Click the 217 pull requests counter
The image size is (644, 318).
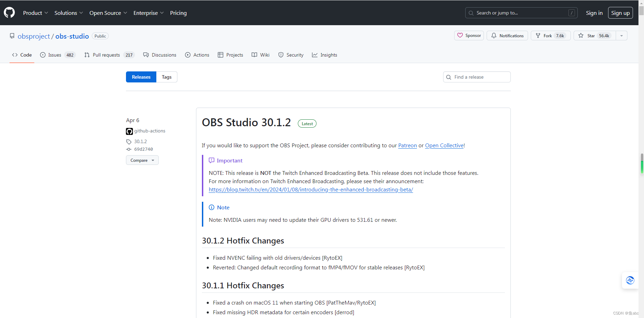click(129, 55)
